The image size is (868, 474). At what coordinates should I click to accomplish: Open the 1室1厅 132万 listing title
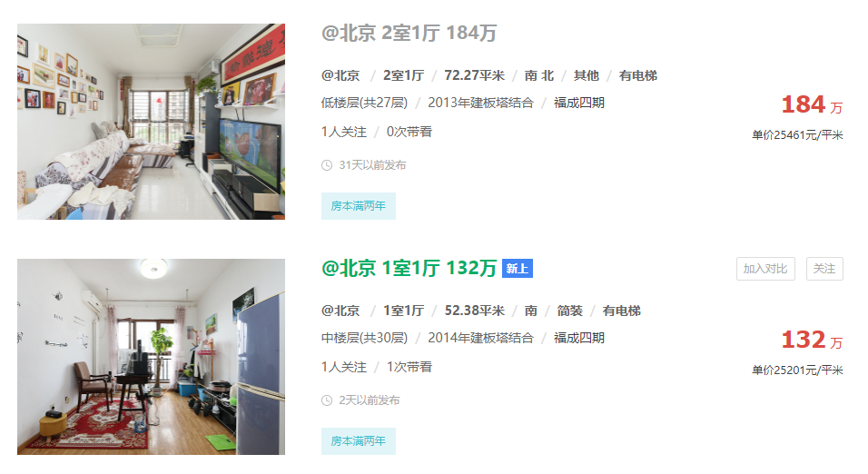click(x=409, y=269)
